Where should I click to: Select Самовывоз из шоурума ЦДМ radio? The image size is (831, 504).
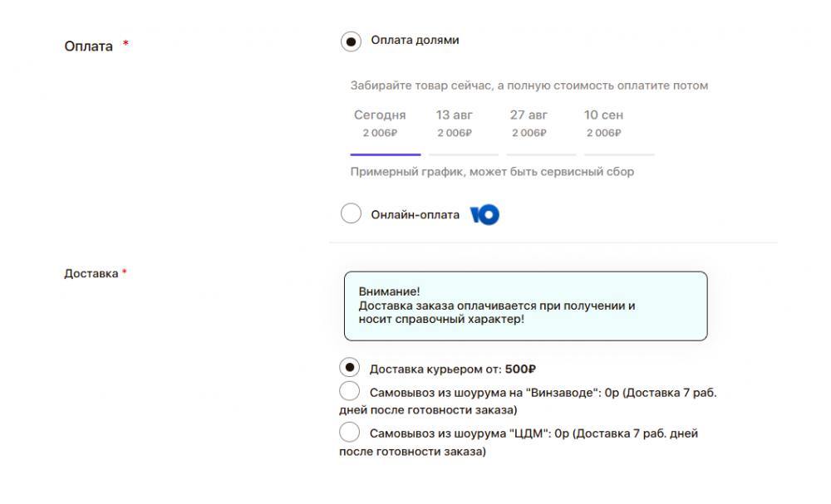click(350, 432)
